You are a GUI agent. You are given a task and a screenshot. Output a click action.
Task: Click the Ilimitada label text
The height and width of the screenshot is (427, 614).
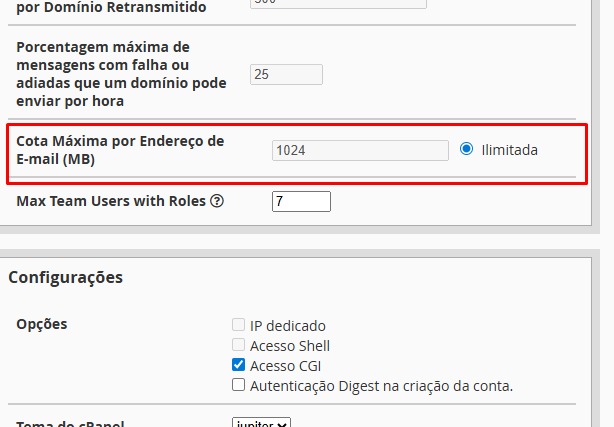[x=510, y=150]
